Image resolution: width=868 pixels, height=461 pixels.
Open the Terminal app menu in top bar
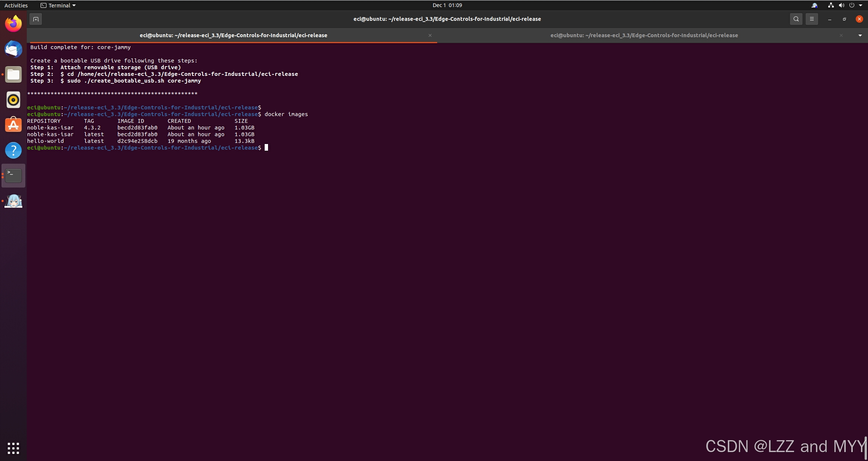[58, 5]
